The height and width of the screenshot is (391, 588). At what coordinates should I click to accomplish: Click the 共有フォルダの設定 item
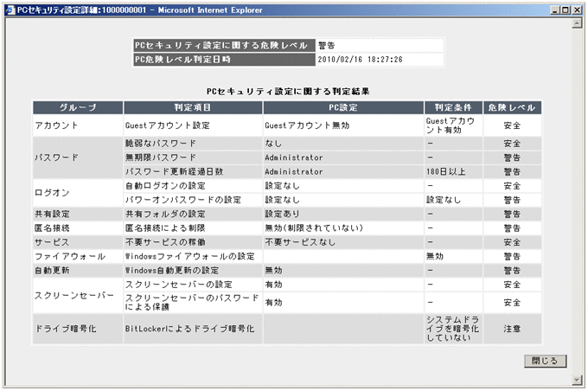(x=193, y=214)
